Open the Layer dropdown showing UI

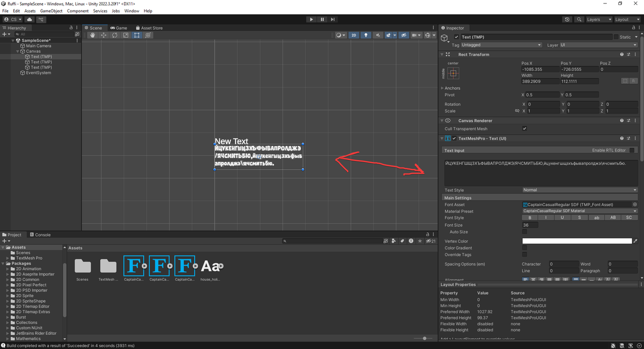click(x=599, y=45)
